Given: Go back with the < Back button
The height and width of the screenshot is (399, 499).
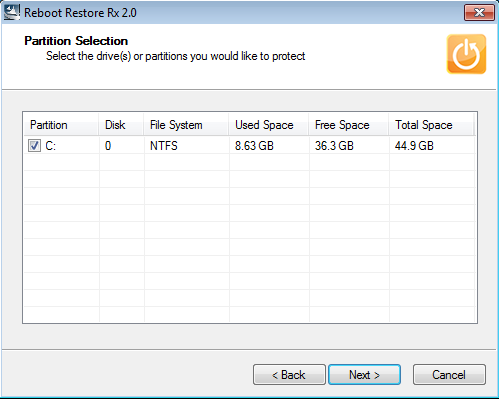Looking at the screenshot, I should point(289,375).
